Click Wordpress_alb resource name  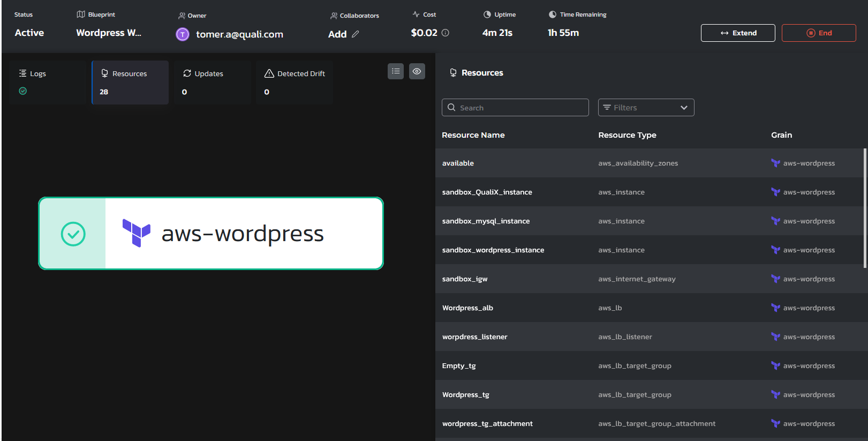click(467, 308)
